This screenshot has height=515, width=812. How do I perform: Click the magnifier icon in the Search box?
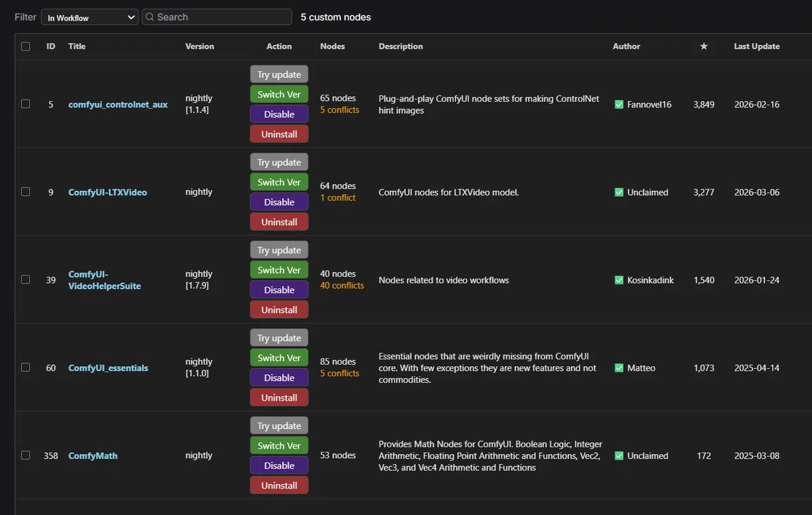coord(150,17)
